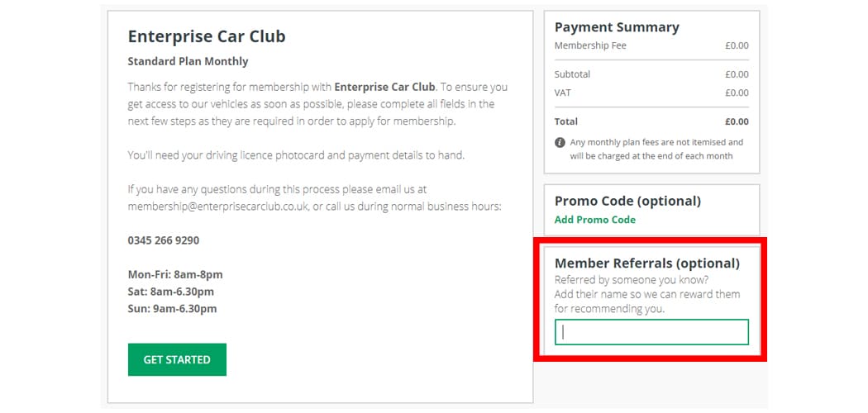Viewport: 868px width, 413px height.
Task: Select the bold Total label
Action: click(x=565, y=121)
